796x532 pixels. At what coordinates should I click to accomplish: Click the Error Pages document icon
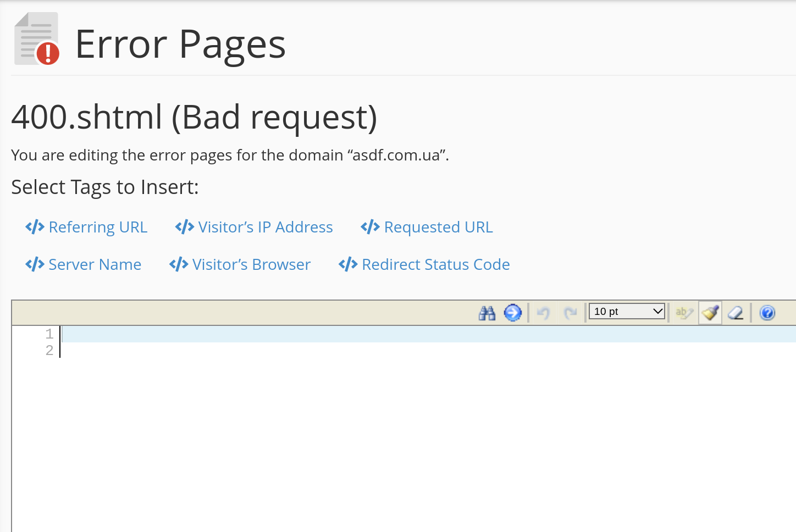[36, 40]
